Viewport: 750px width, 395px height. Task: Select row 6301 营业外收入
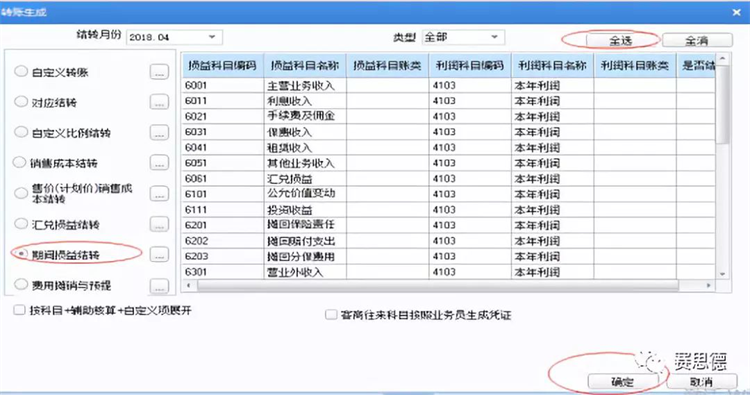[449, 272]
